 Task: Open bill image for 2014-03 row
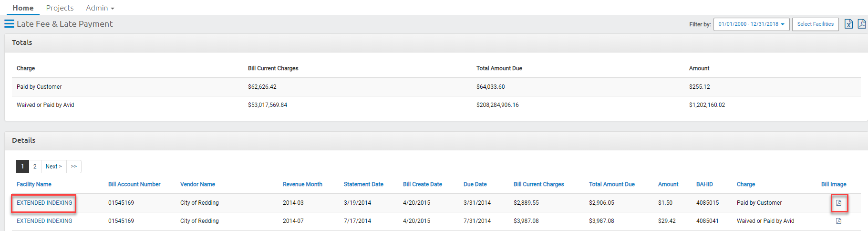pyautogui.click(x=838, y=203)
